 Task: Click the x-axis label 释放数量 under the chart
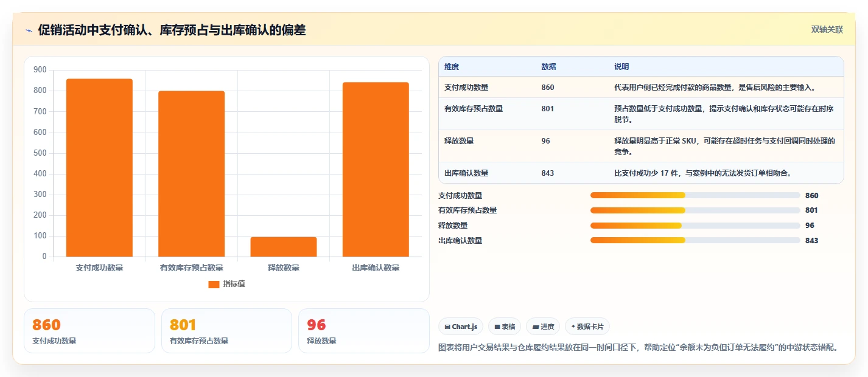point(284,268)
